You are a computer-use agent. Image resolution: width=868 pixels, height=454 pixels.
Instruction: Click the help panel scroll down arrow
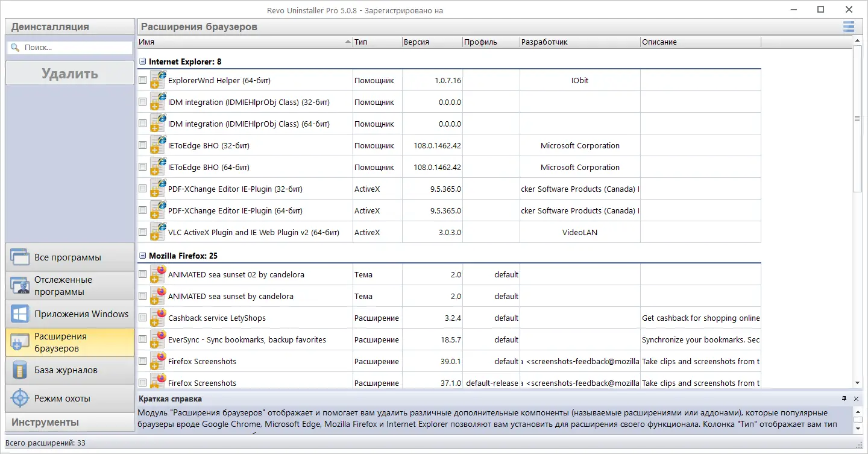coord(857,429)
